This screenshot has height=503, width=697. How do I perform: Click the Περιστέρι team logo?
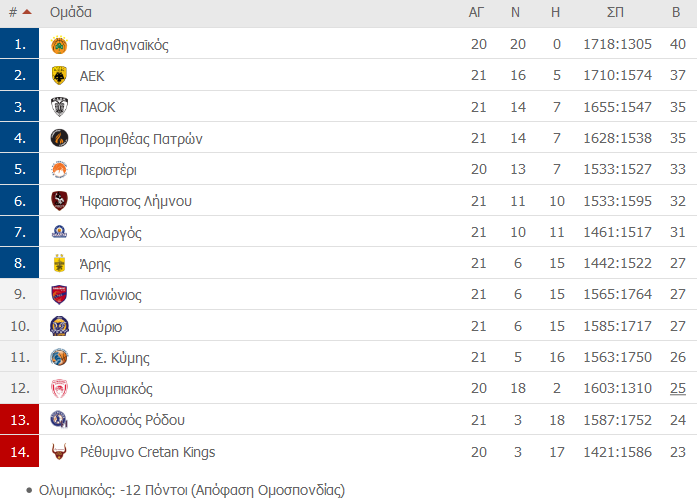coord(59,170)
